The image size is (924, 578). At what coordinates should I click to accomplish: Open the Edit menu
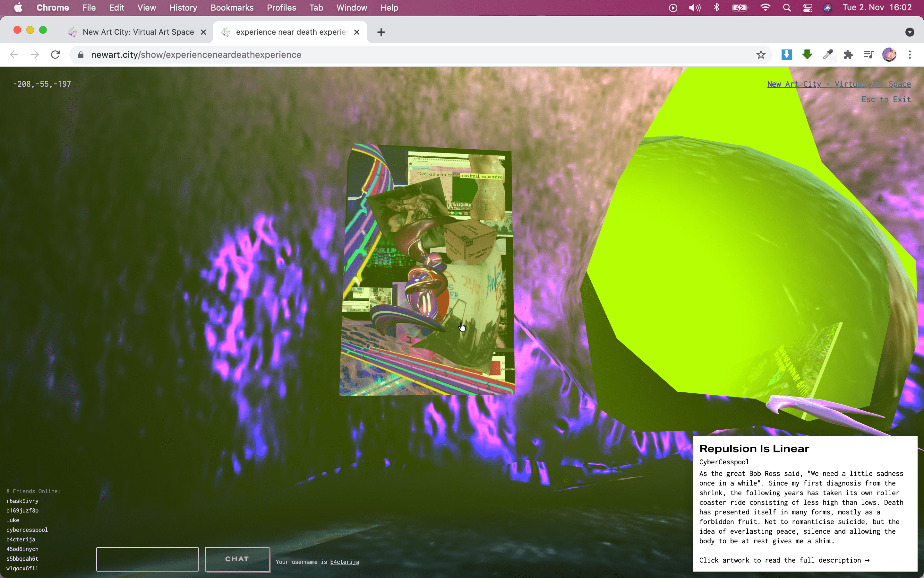tap(116, 8)
